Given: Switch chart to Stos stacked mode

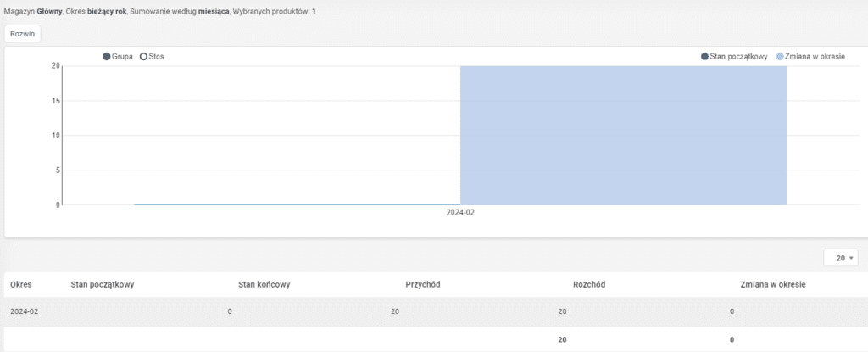Looking at the screenshot, I should (144, 57).
